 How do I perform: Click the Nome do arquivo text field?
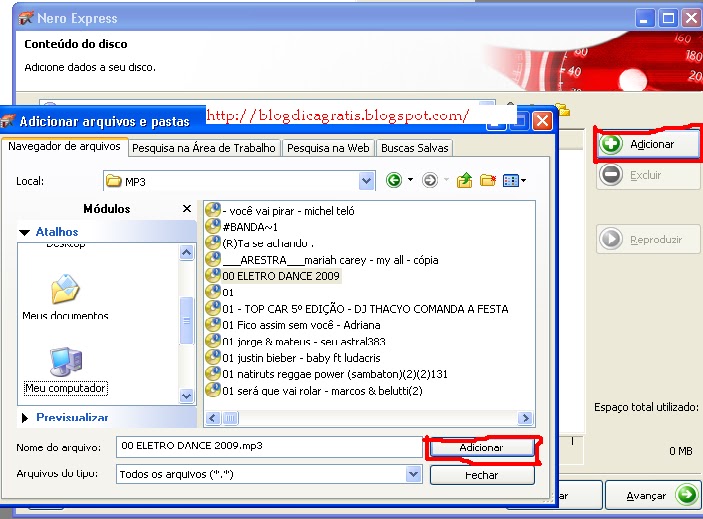tap(269, 446)
